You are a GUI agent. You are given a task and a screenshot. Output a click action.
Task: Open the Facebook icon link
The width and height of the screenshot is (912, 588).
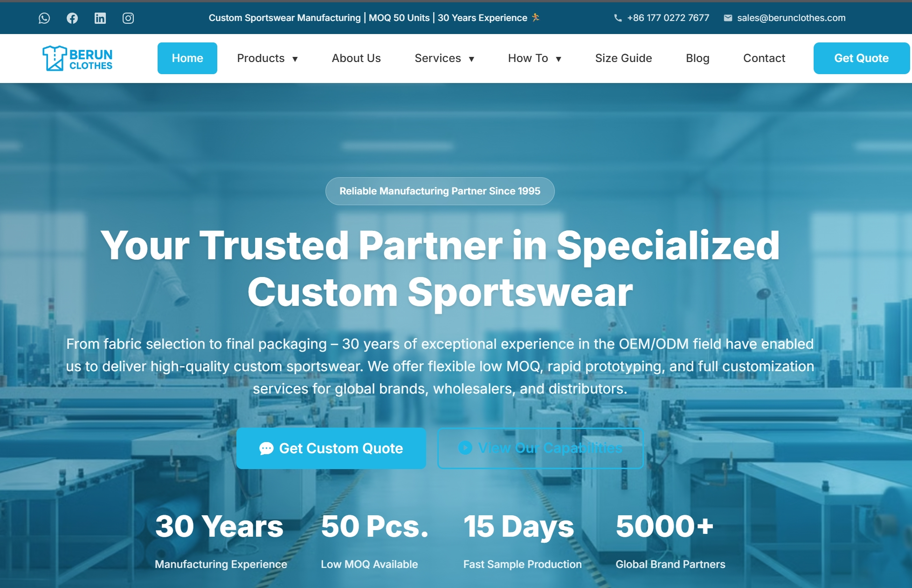[x=72, y=18]
